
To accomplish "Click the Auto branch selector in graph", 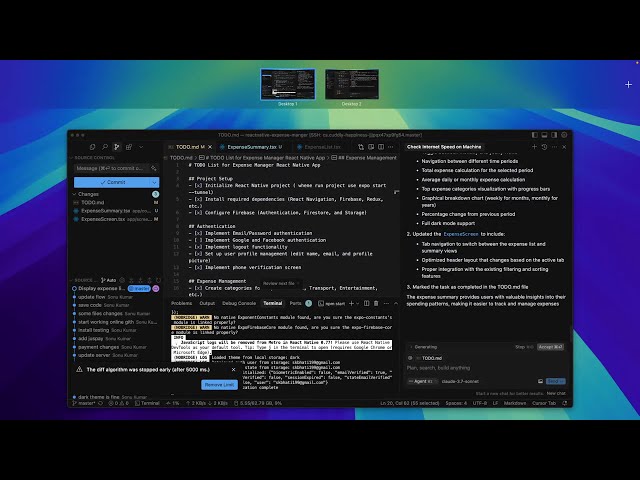I will tap(109, 280).
